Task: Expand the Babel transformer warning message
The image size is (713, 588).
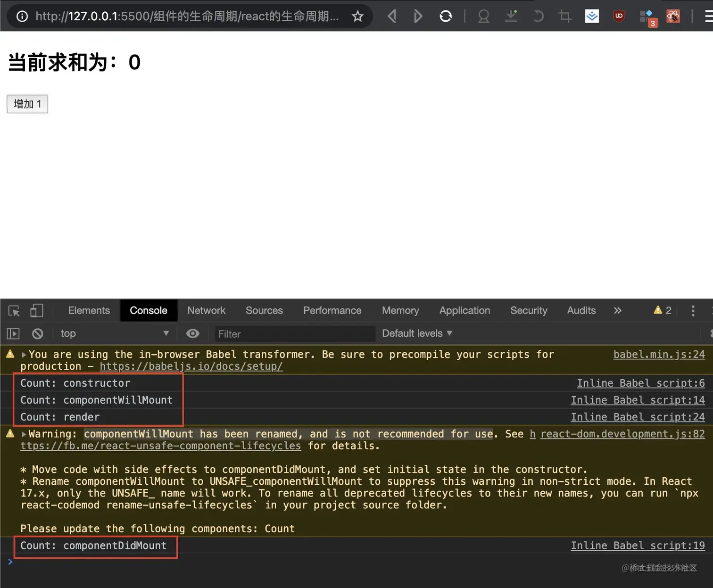Action: click(24, 355)
